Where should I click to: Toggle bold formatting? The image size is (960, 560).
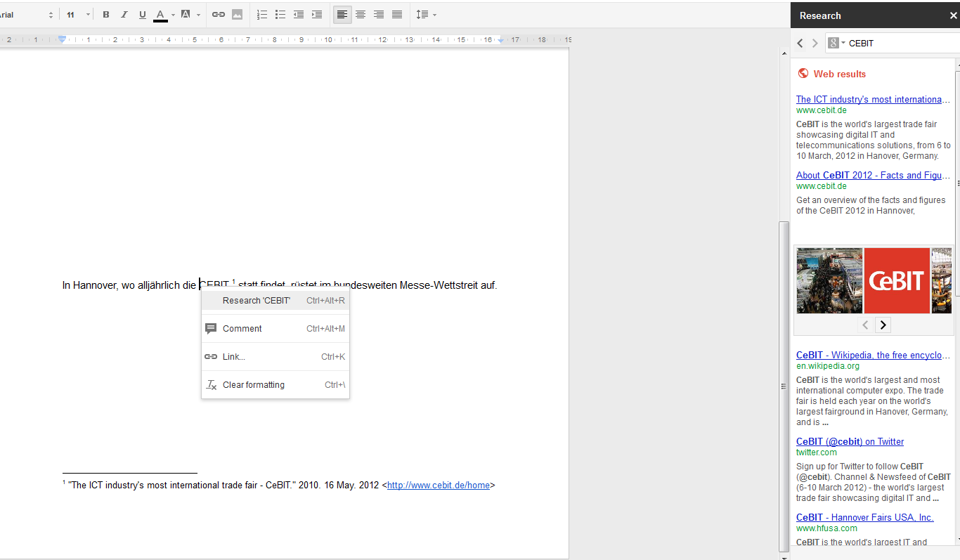click(x=106, y=15)
